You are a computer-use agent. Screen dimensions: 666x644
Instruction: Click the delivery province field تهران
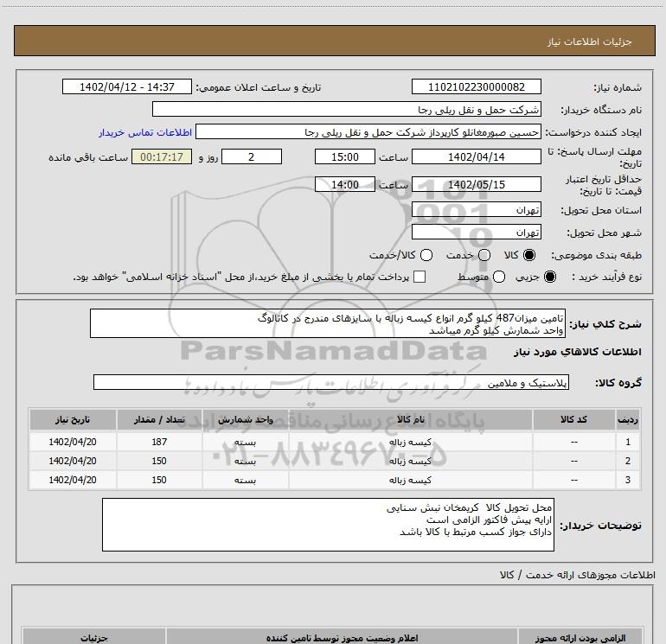[x=476, y=210]
